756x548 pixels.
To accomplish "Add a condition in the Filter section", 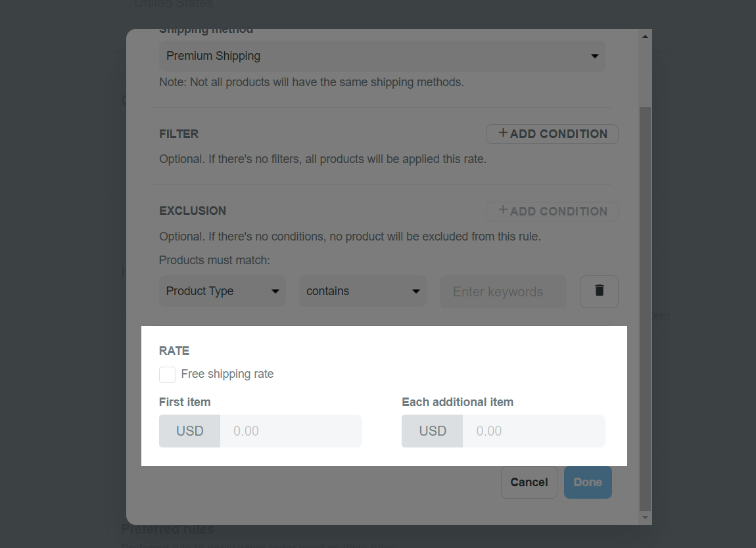I will click(x=552, y=133).
